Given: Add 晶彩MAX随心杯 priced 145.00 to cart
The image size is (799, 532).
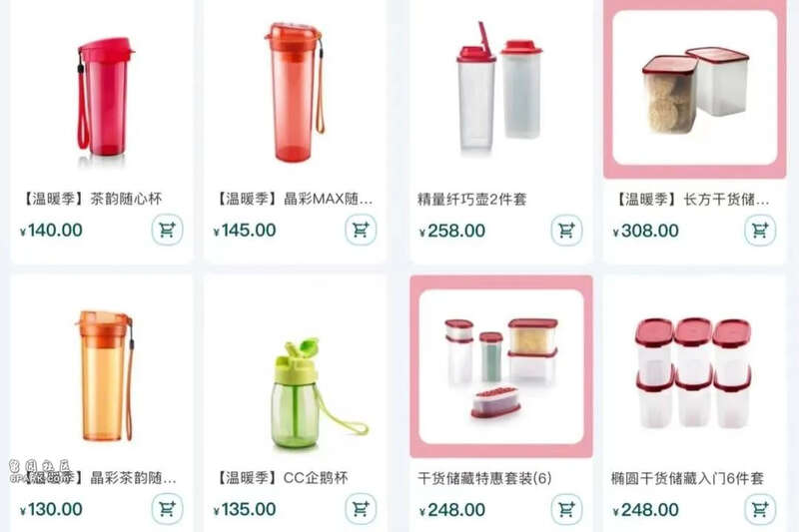Looking at the screenshot, I should point(361,231).
